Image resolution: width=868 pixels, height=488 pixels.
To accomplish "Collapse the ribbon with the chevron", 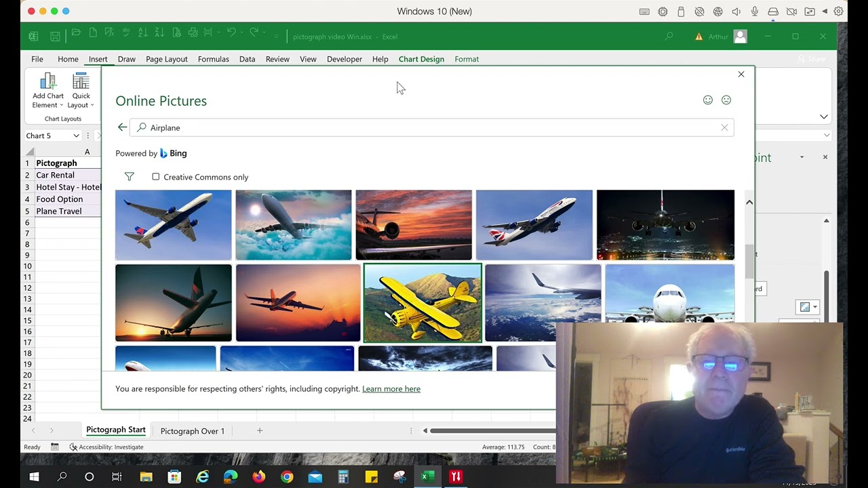I will pyautogui.click(x=823, y=117).
